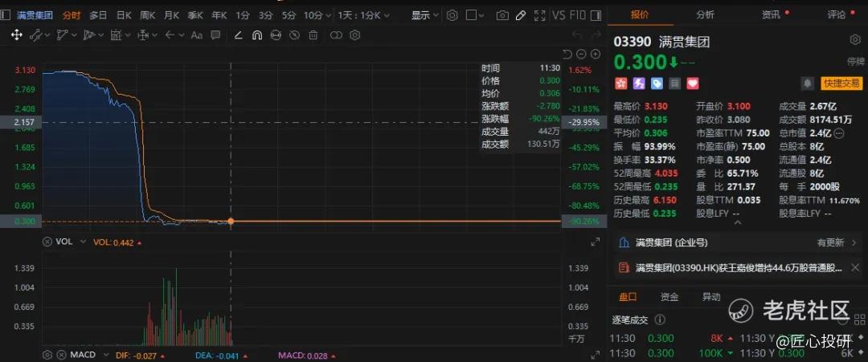Select the Aa text annotation tool
Screen dimensions: 868x362
coord(197,35)
